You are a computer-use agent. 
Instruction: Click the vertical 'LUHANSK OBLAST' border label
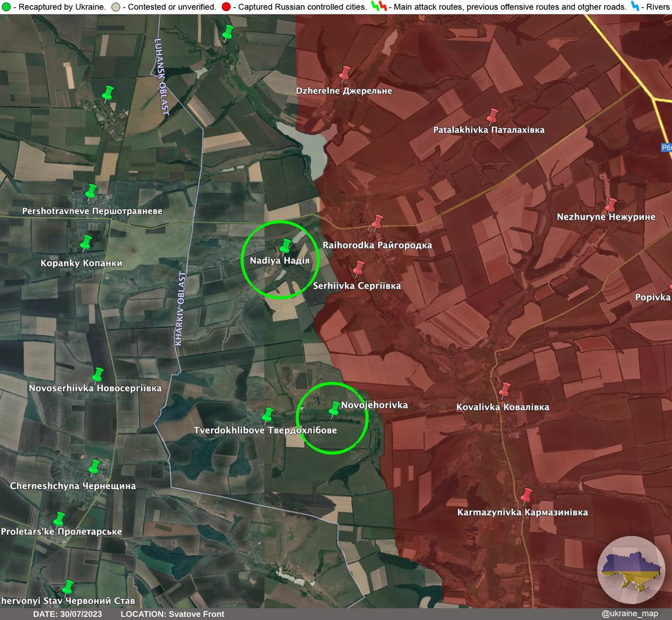coord(161,77)
